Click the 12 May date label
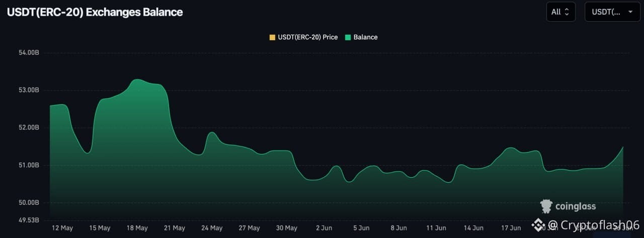 [62, 228]
